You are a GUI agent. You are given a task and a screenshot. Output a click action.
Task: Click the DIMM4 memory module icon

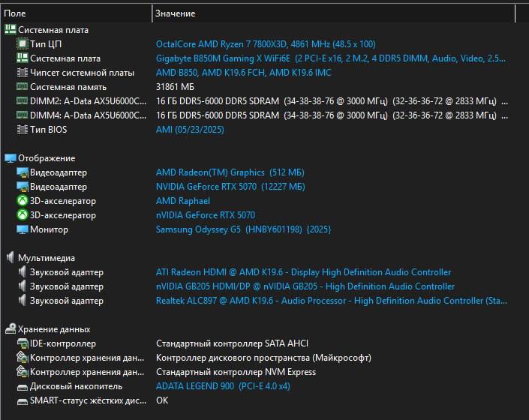pos(23,115)
